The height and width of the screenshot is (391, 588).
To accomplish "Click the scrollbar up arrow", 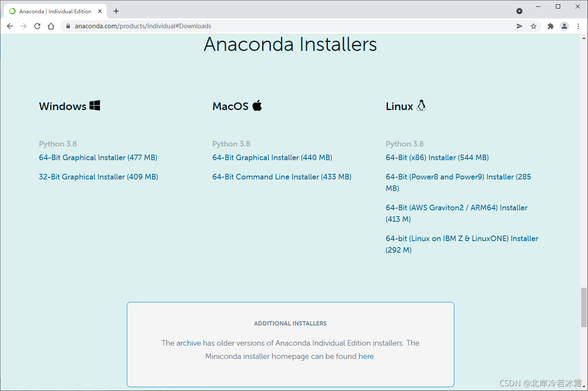I will click(x=584, y=38).
